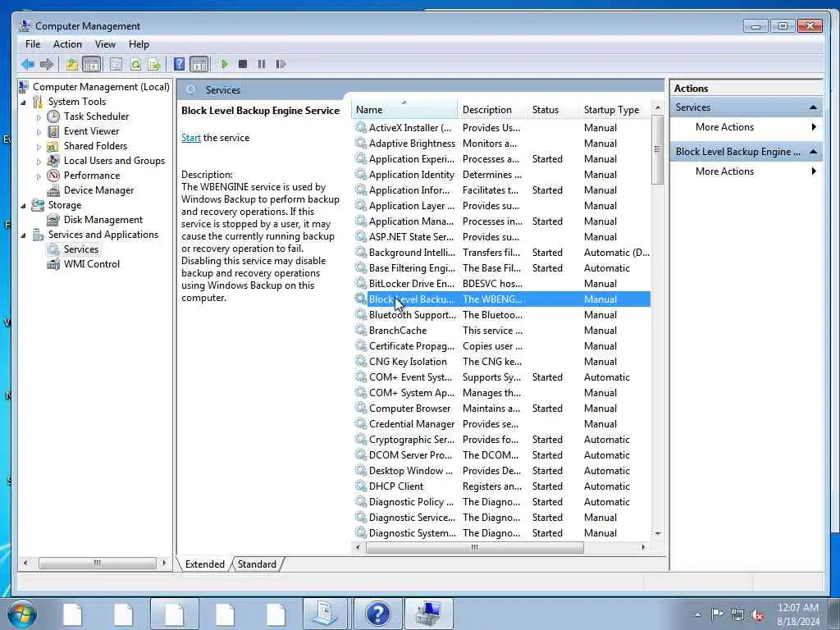The height and width of the screenshot is (630, 840).
Task: Click the Properties toolbar icon
Action: 116,64
